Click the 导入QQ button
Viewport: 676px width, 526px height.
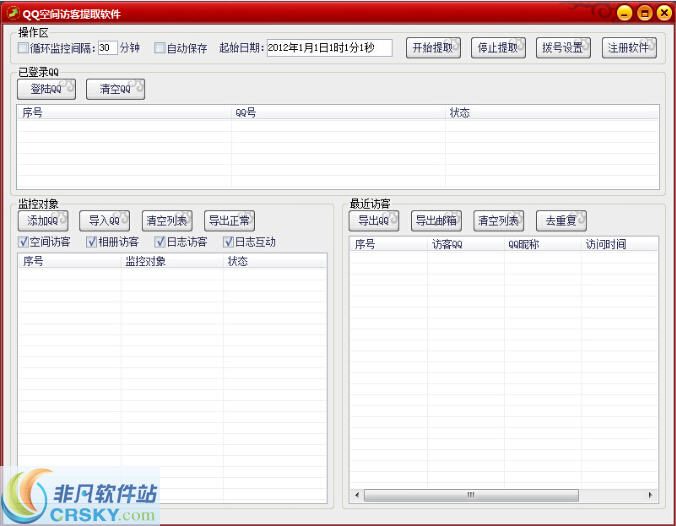tap(104, 221)
